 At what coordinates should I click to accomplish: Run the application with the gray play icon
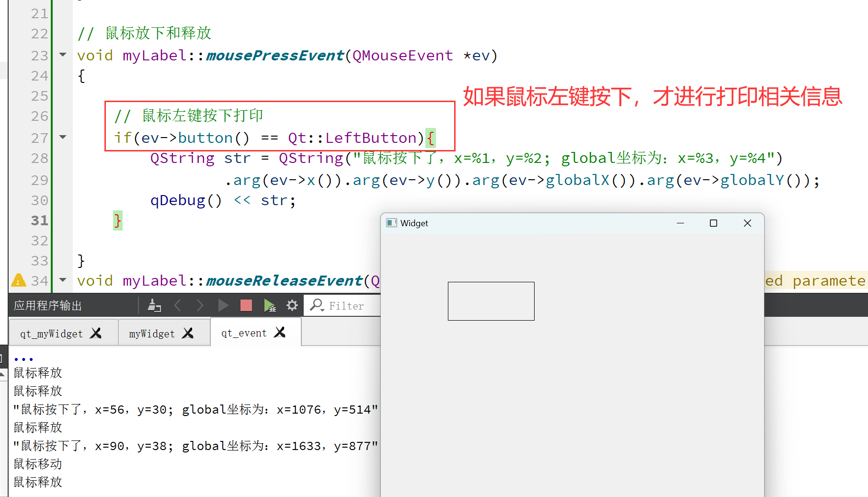[223, 305]
